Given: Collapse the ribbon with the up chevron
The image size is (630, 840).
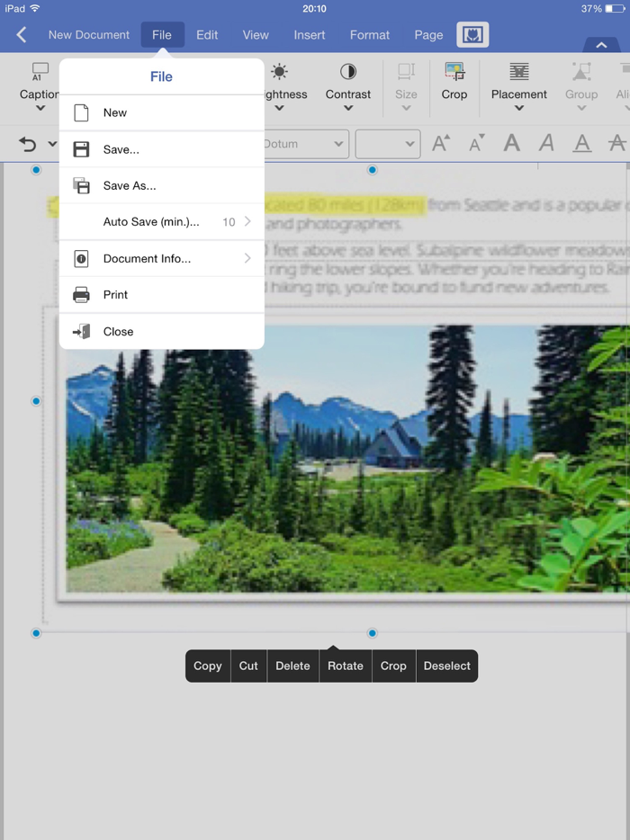Looking at the screenshot, I should click(601, 45).
